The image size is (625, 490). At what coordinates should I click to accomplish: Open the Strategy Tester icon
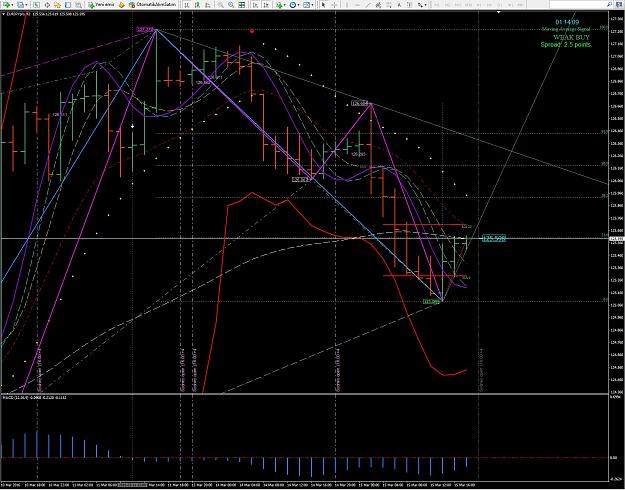coord(79,5)
